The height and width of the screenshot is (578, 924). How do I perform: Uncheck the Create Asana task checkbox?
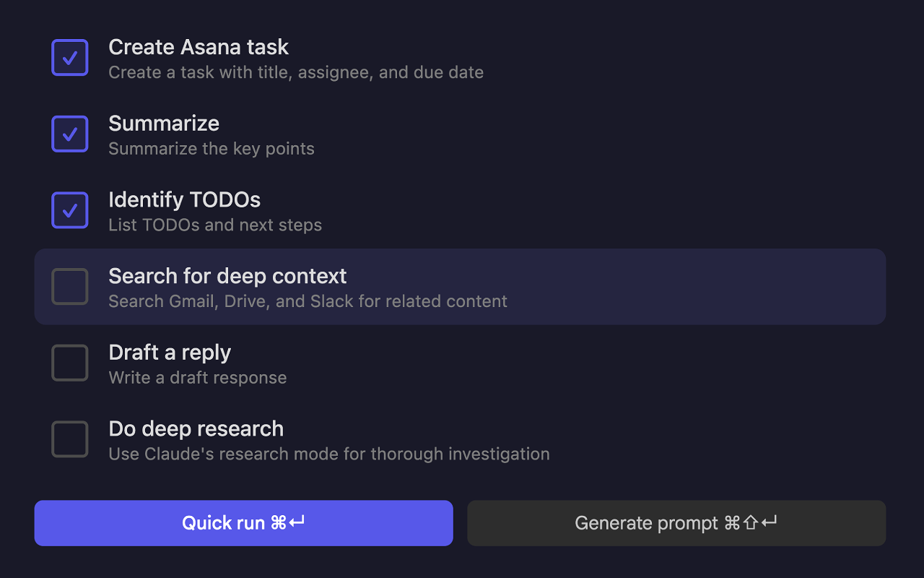click(70, 58)
